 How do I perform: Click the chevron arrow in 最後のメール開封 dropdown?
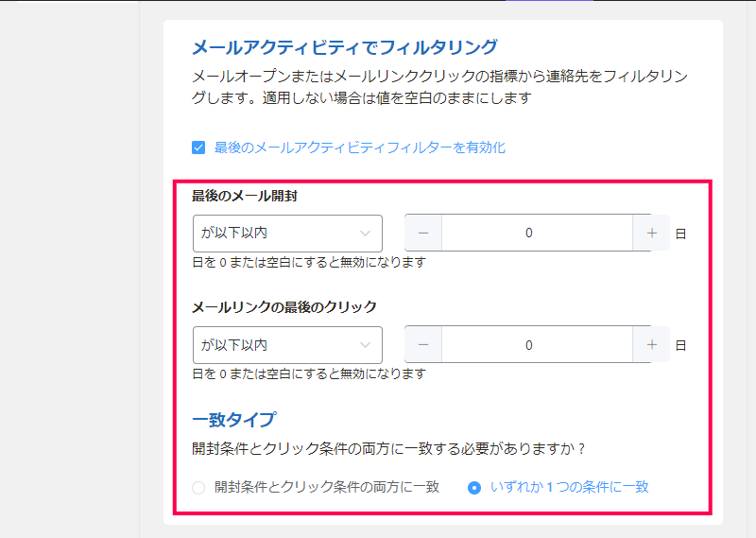coord(365,234)
